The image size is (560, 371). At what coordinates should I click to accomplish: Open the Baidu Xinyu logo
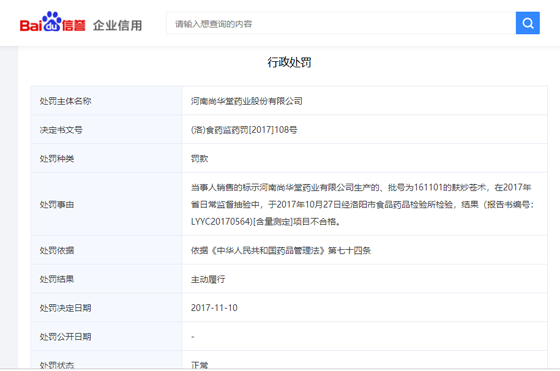[52, 22]
